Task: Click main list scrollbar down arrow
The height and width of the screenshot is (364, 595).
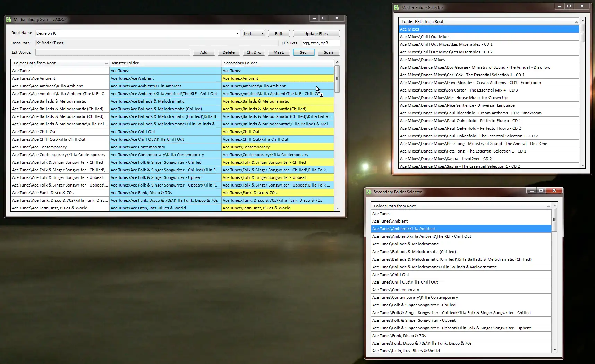Action: point(337,209)
